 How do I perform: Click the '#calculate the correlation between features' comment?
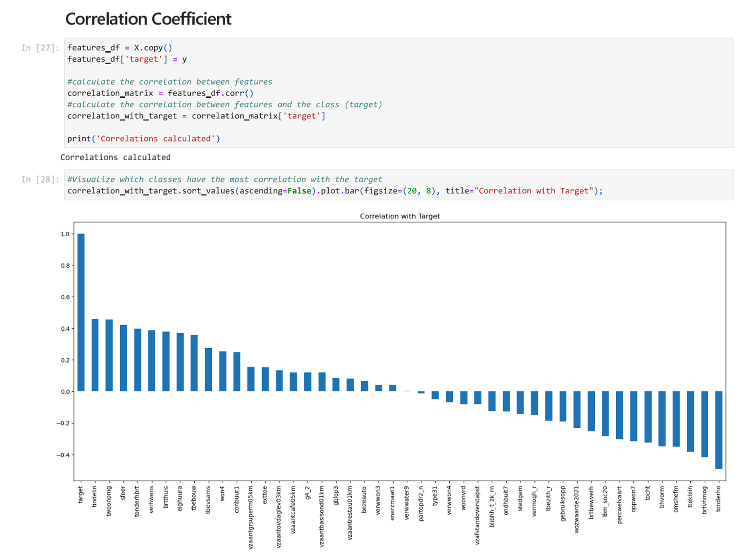point(170,82)
